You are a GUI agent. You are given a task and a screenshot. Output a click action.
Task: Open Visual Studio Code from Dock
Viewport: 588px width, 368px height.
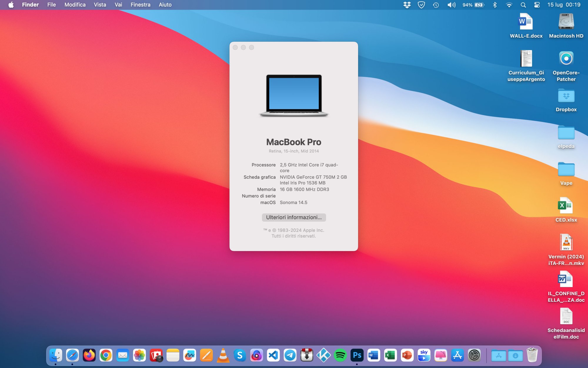pos(273,356)
